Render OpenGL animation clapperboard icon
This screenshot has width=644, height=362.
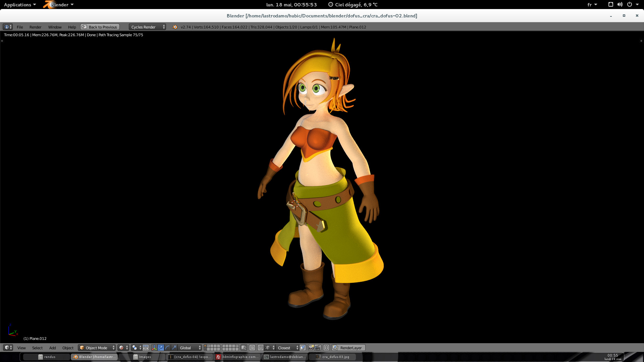pyautogui.click(x=318, y=348)
